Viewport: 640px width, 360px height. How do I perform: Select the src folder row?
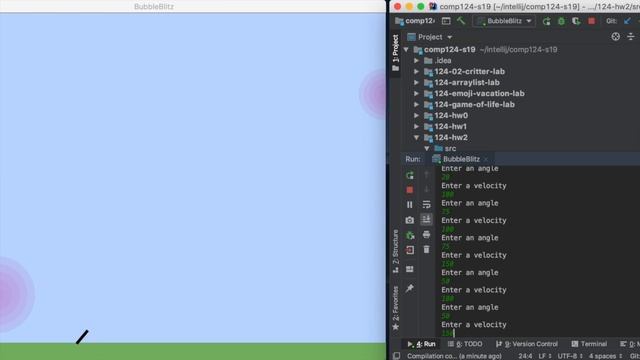pos(520,149)
